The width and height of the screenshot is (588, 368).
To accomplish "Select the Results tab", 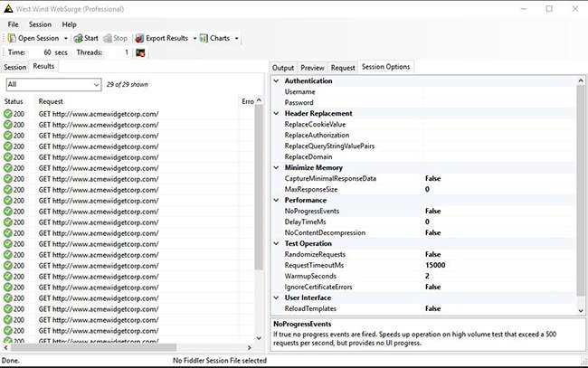I will coord(43,66).
